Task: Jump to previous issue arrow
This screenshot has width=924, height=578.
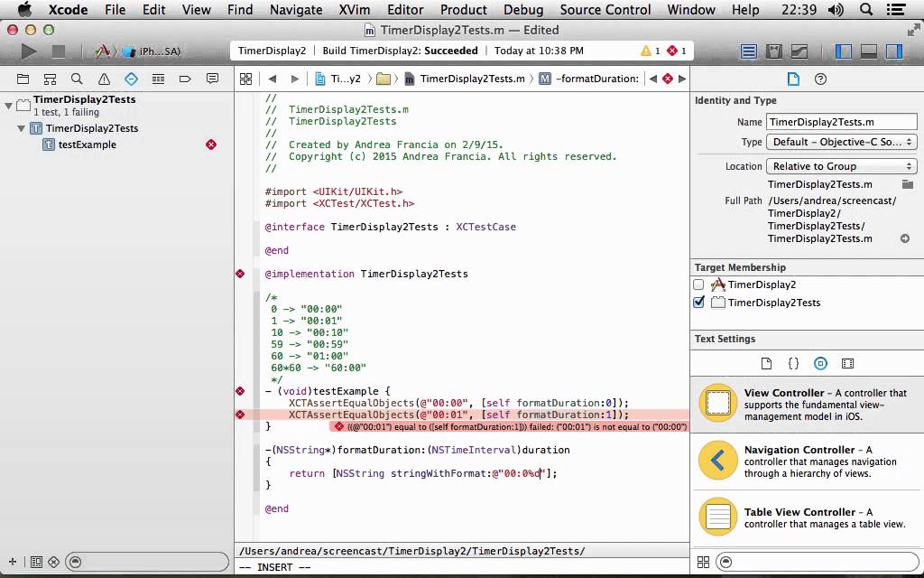Action: (653, 79)
